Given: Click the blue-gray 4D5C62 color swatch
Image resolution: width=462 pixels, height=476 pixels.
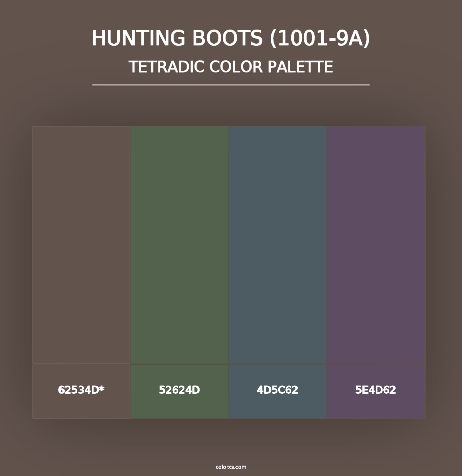Looking at the screenshot, I should click(278, 245).
